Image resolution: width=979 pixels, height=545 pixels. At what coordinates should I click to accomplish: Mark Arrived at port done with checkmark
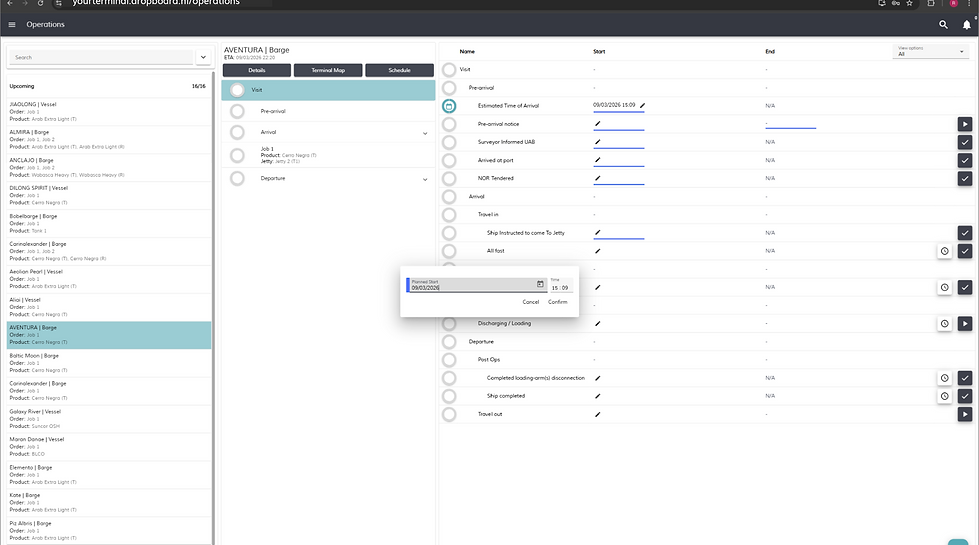(x=965, y=160)
